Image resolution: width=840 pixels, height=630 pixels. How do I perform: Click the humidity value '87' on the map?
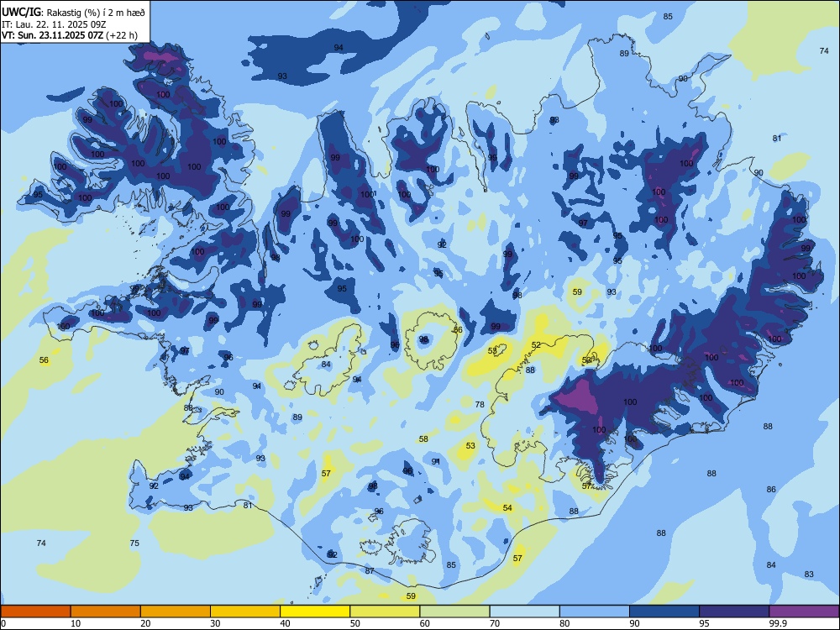(x=369, y=570)
